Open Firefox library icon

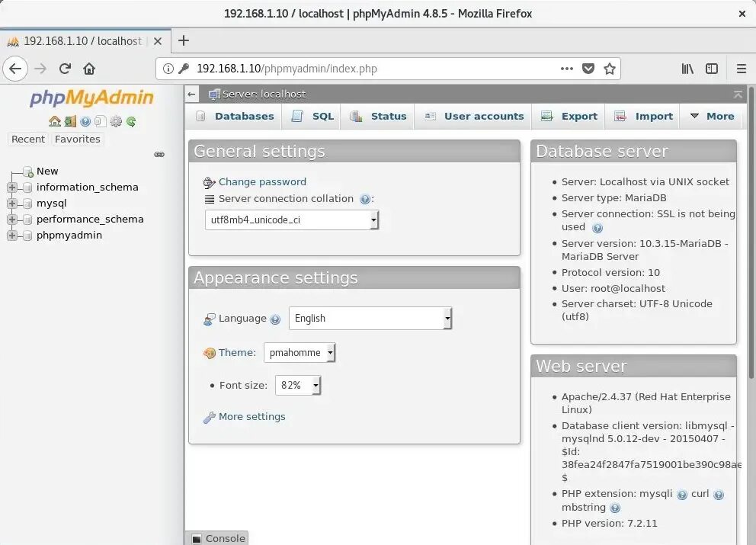687,69
